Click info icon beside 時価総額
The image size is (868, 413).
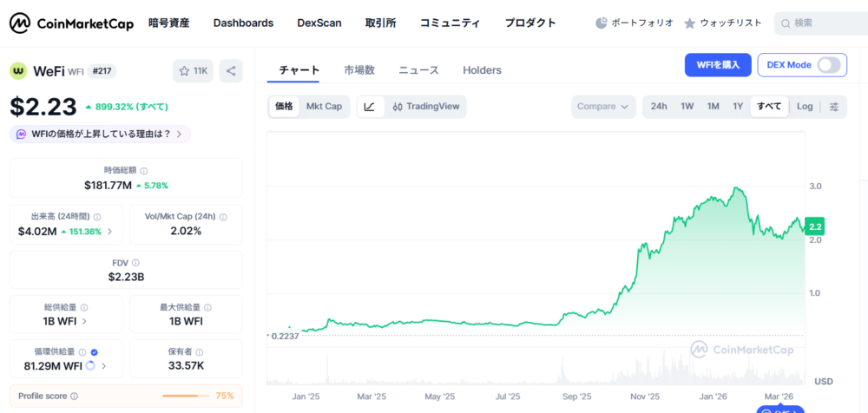click(x=144, y=171)
